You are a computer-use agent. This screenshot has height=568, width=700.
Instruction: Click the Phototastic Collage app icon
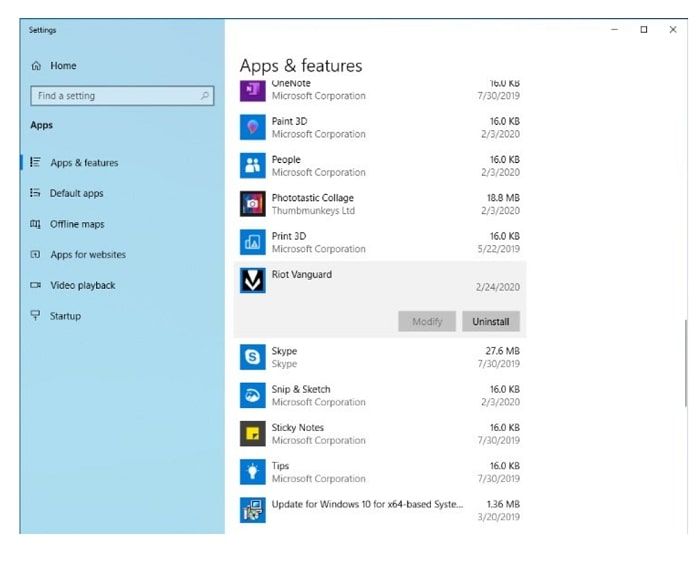click(x=252, y=204)
